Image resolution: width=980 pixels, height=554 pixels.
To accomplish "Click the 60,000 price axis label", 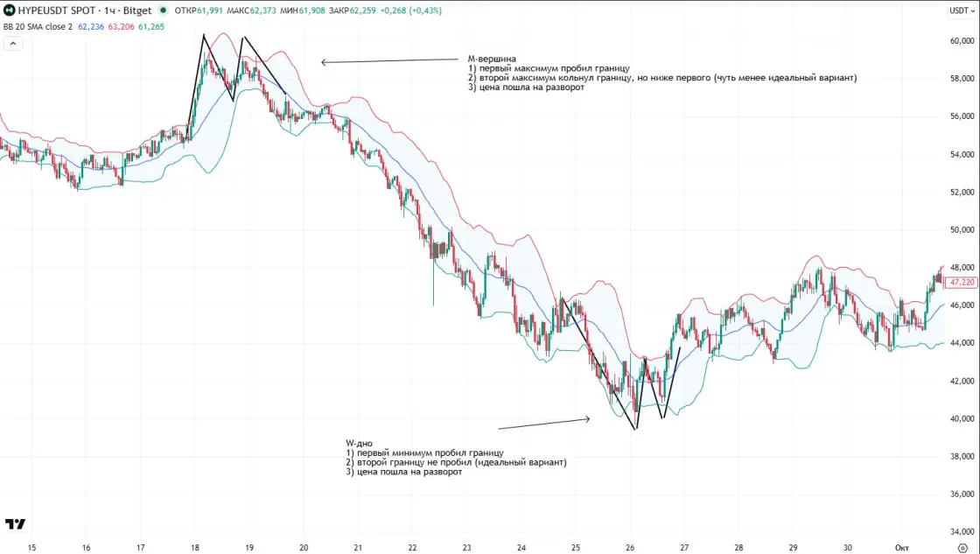I will (962, 40).
